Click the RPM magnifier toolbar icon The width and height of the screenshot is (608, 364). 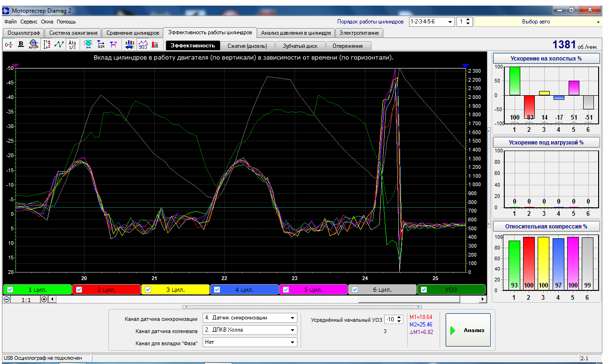coord(33,45)
